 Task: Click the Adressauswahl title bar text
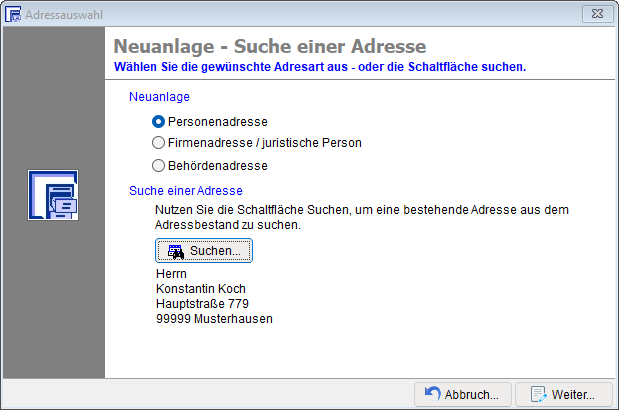[x=66, y=15]
